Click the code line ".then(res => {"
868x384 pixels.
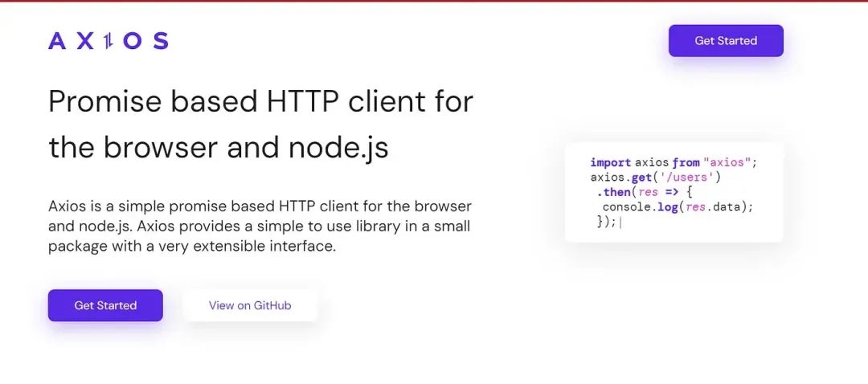tap(645, 193)
